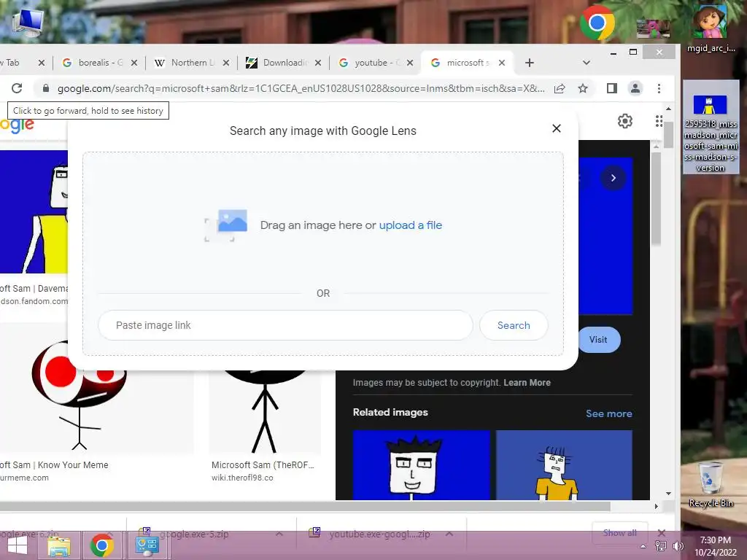Focus the Paste image link field
Screen dimensions: 747x560
click(285, 325)
